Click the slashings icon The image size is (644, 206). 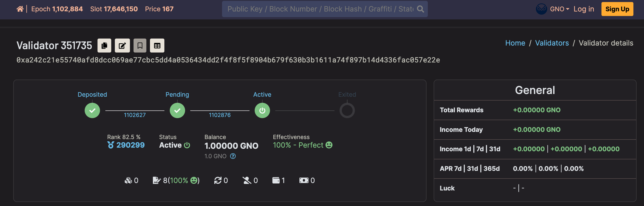247,181
